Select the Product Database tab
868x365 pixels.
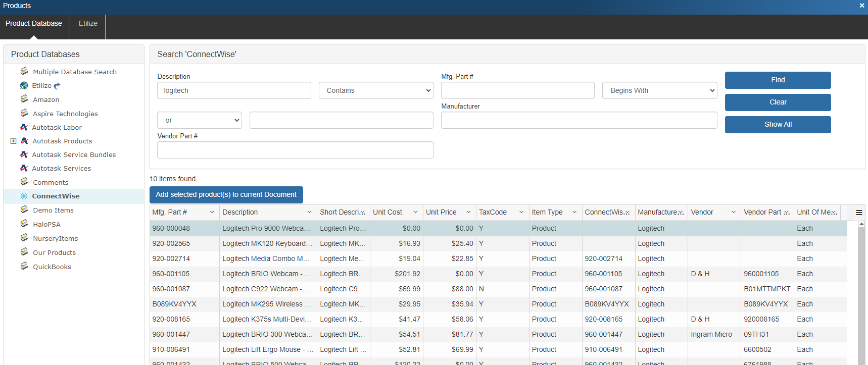coord(34,23)
